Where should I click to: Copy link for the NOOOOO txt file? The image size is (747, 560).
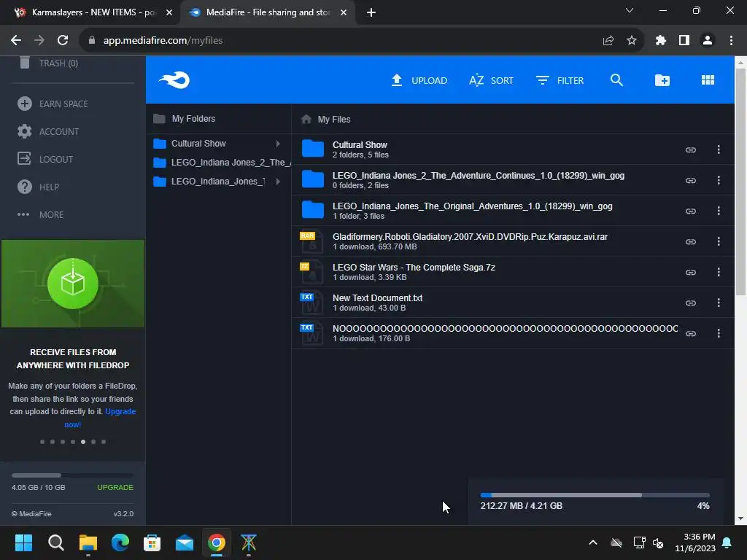click(x=690, y=333)
